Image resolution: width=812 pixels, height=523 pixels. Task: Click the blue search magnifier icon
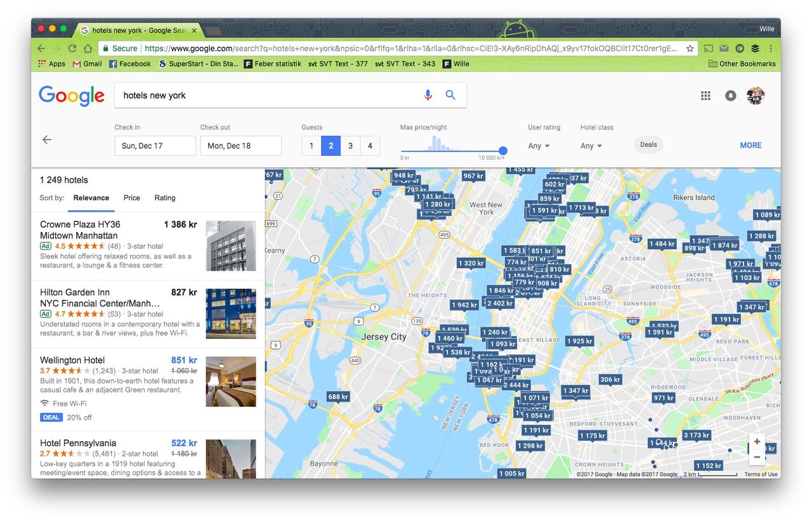point(450,95)
